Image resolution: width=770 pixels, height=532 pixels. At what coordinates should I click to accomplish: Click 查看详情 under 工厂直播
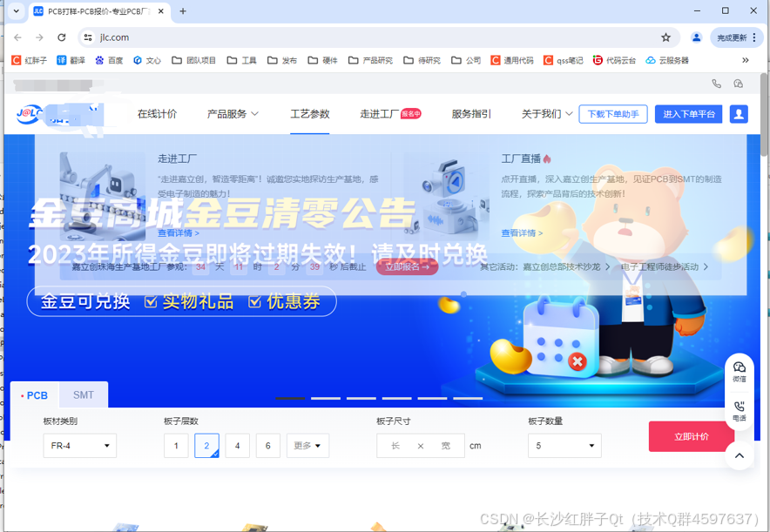[522, 232]
